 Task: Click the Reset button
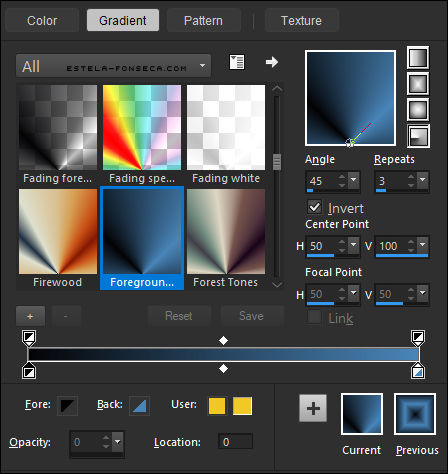tap(179, 316)
